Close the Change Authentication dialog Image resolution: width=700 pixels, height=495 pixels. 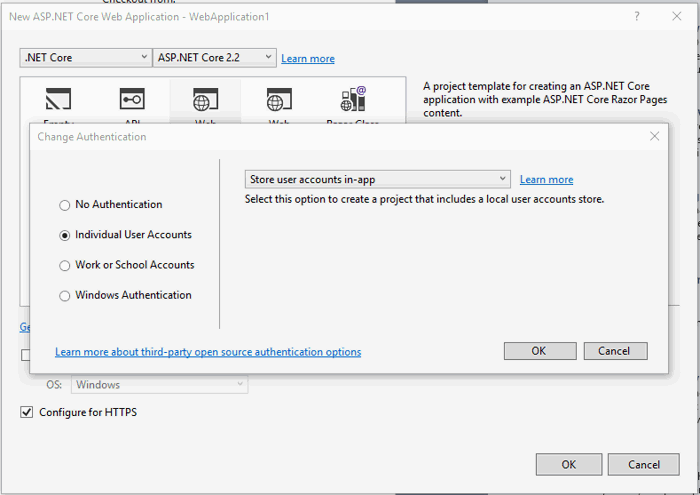[654, 136]
